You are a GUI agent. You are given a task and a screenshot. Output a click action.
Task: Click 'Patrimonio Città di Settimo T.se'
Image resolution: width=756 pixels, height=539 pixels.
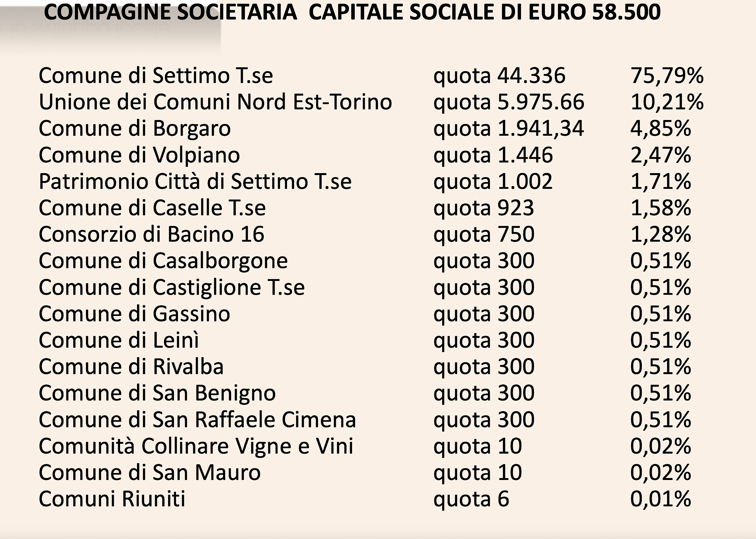(x=195, y=181)
